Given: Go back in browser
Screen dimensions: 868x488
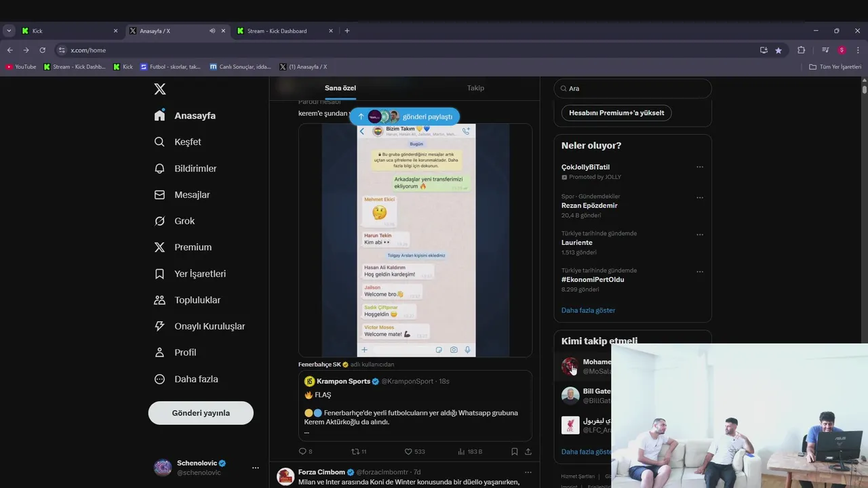Looking at the screenshot, I should pos(9,50).
